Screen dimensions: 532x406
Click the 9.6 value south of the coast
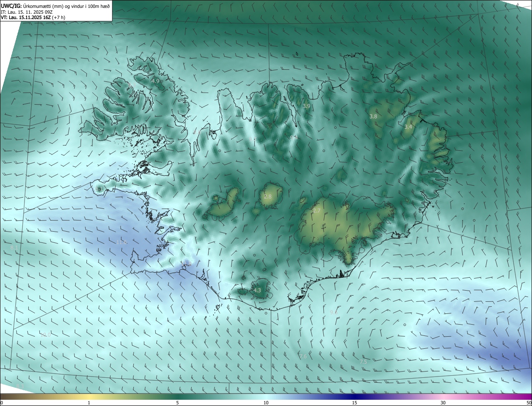(333, 312)
